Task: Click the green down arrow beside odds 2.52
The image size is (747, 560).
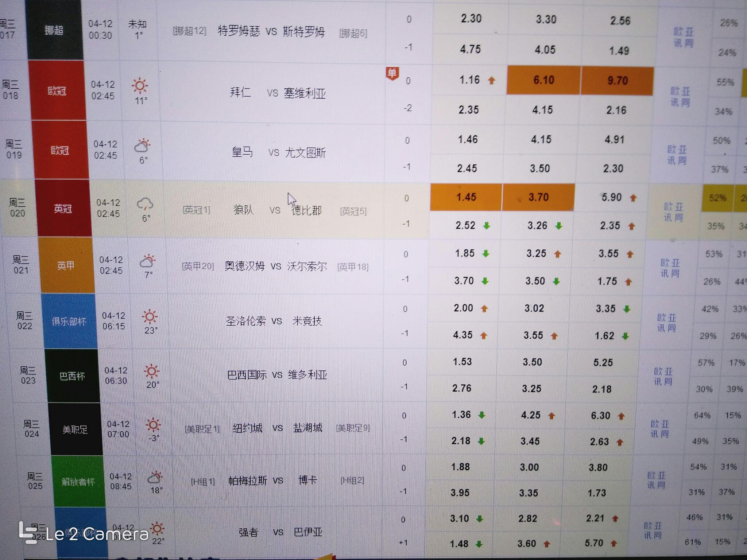Action: pos(487,226)
